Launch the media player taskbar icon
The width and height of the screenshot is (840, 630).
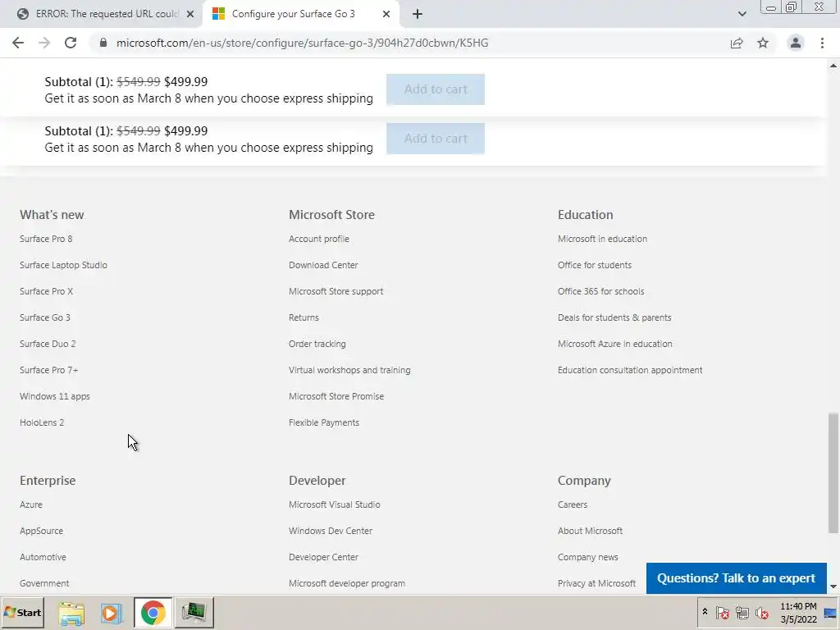(112, 613)
